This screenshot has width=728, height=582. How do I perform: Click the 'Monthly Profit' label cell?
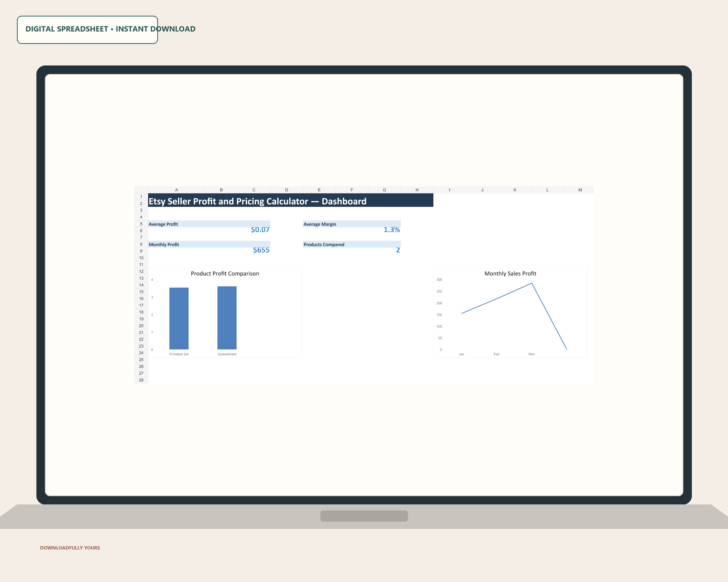click(x=209, y=244)
